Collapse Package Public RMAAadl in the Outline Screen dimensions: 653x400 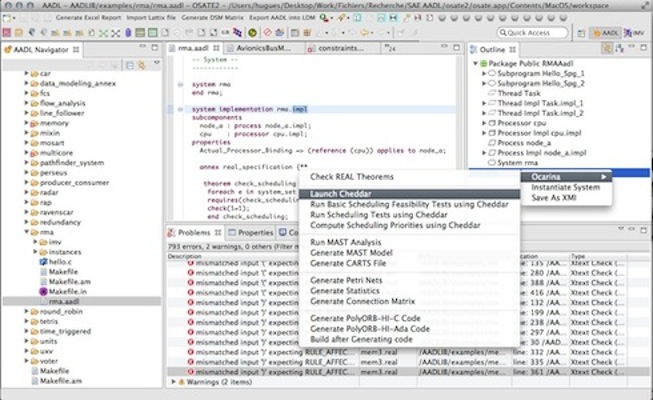click(x=475, y=63)
